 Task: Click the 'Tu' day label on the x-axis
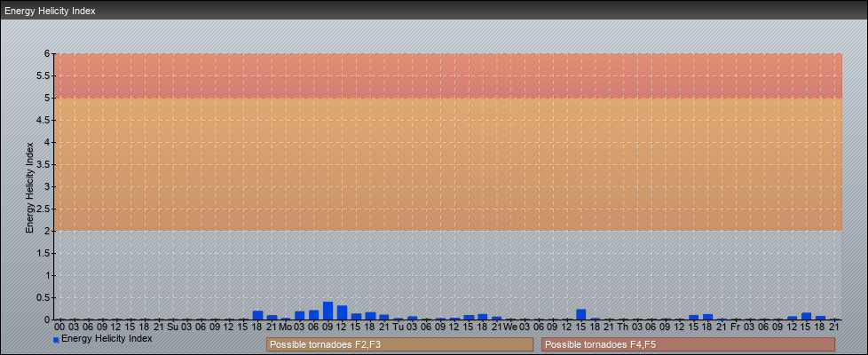click(x=398, y=327)
